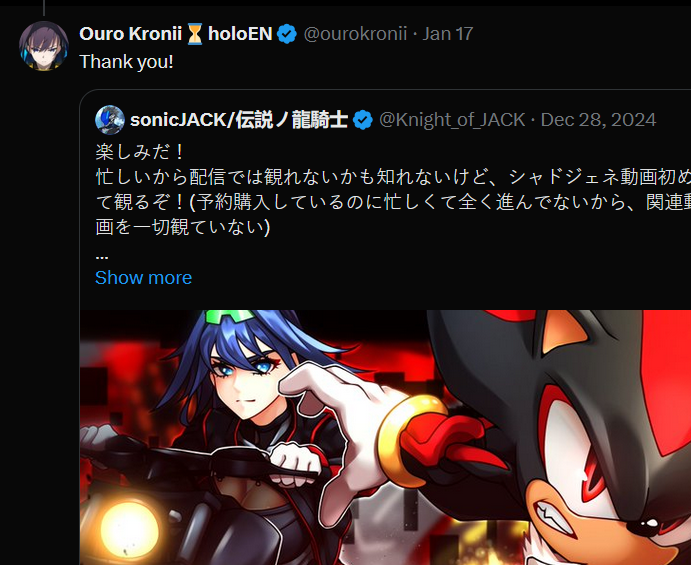691x565 pixels.
Task: Open the Jan 17 timestamp permalink
Action: (448, 34)
